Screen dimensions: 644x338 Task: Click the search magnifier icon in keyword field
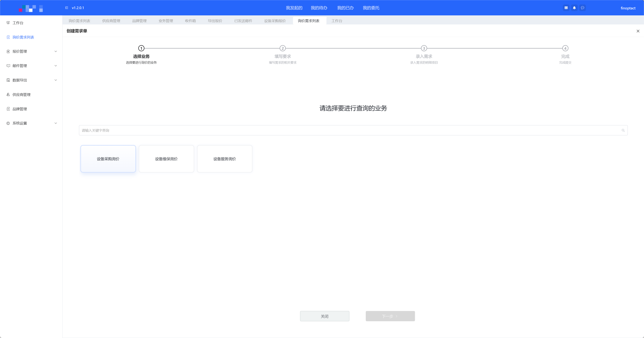[x=623, y=130]
